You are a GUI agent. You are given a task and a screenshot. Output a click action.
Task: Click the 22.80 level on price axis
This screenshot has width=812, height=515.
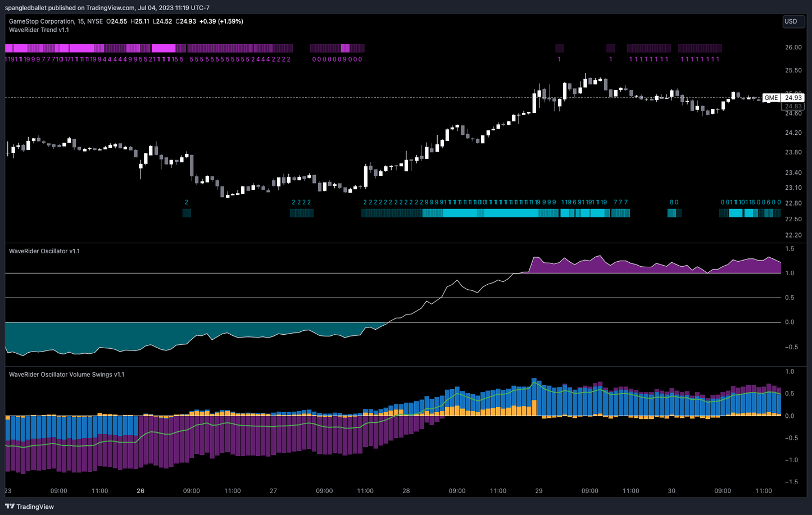point(793,203)
